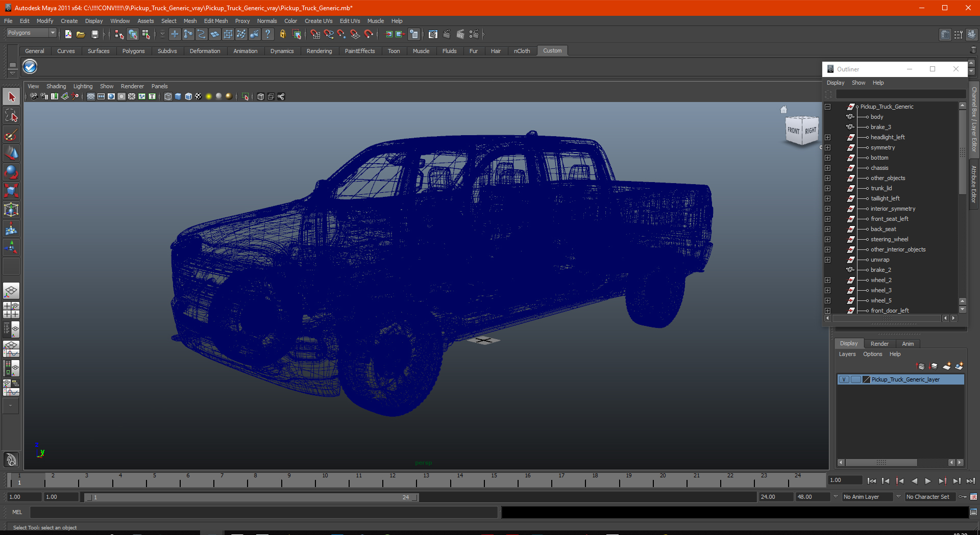Activate the Soft Modification tool
Screen dimensions: 980x535
point(11,229)
